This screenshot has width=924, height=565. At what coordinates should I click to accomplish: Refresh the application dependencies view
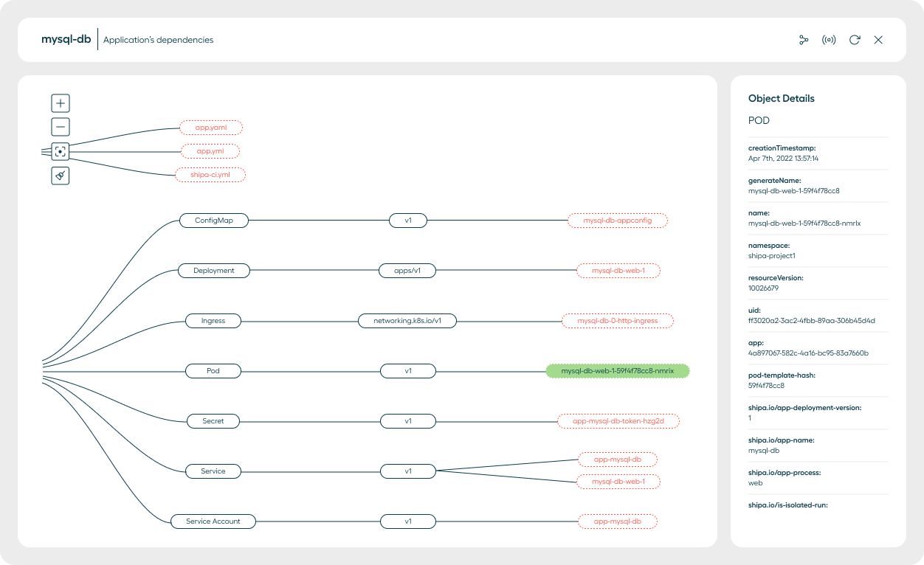pos(855,40)
